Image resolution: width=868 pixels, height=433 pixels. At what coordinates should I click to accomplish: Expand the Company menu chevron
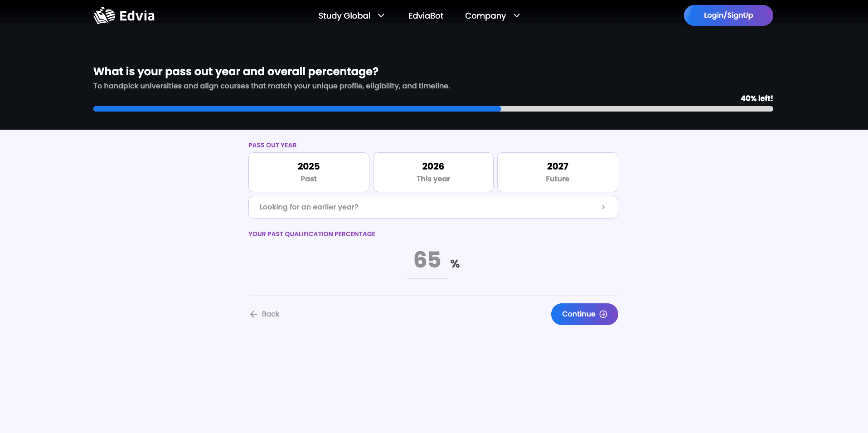[x=517, y=15]
